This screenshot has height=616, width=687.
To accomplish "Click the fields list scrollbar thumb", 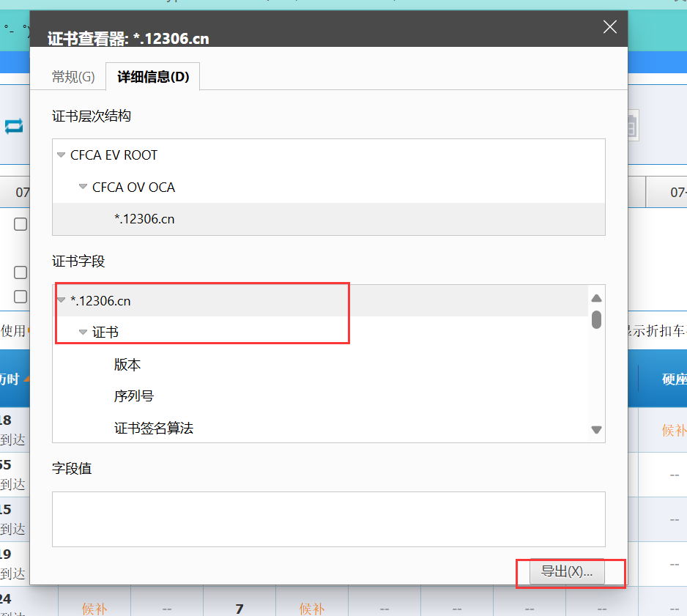I will coord(596,319).
